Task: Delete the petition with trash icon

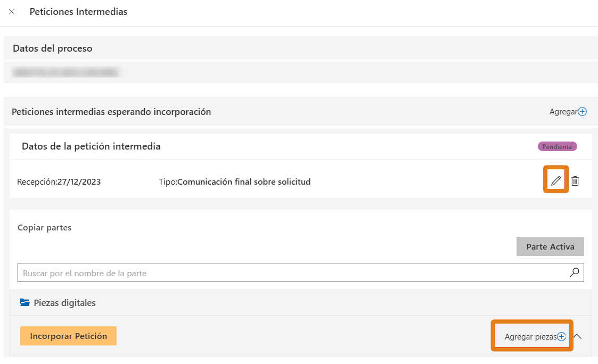Action: coord(575,181)
